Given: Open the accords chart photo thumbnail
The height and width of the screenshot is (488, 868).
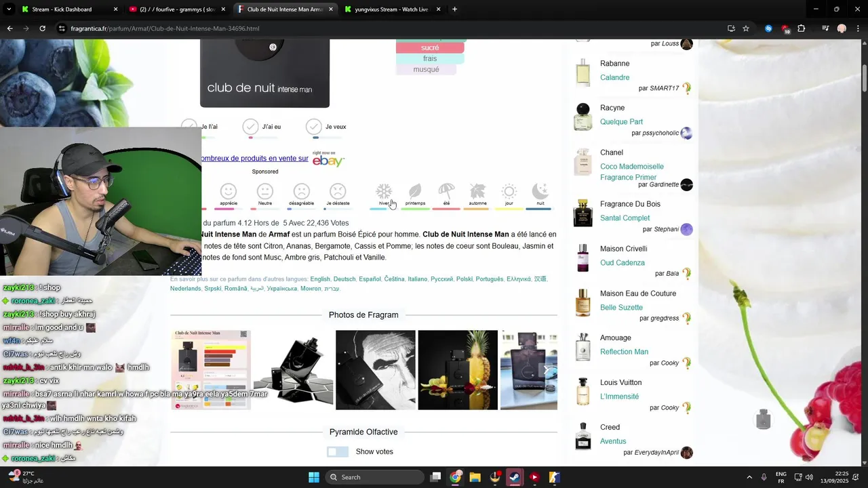Looking at the screenshot, I should (211, 370).
